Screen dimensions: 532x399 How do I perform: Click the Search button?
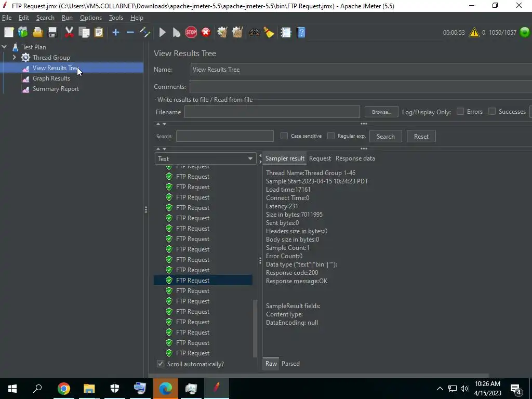pos(385,137)
